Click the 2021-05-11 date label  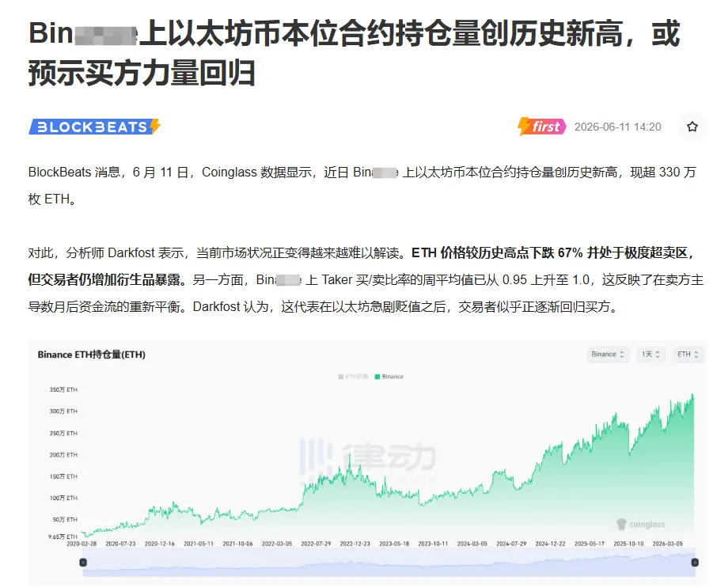tap(199, 544)
